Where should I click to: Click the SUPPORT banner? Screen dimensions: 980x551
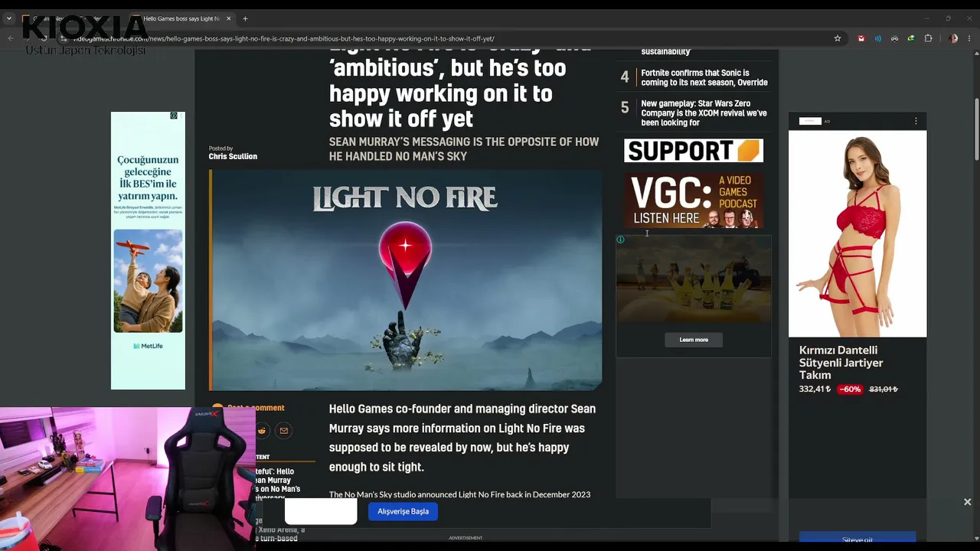coord(694,150)
